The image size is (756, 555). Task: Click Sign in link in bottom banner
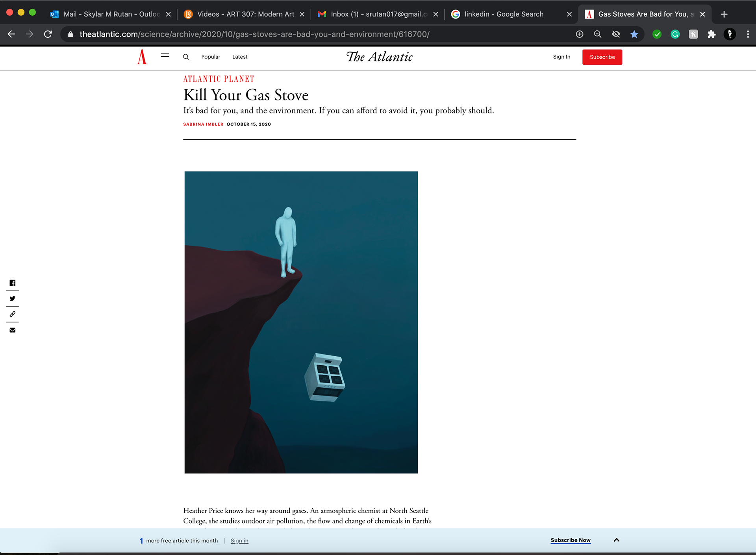pos(239,540)
